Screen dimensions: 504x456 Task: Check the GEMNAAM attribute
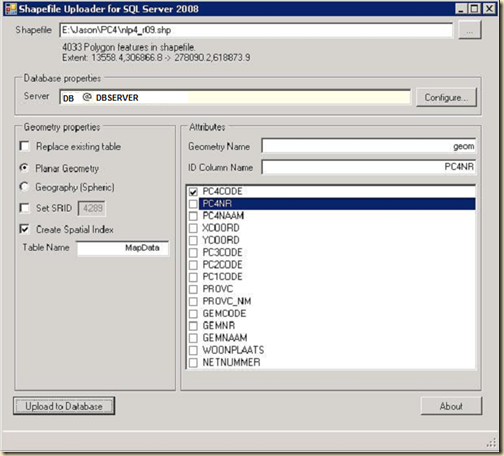click(x=193, y=338)
